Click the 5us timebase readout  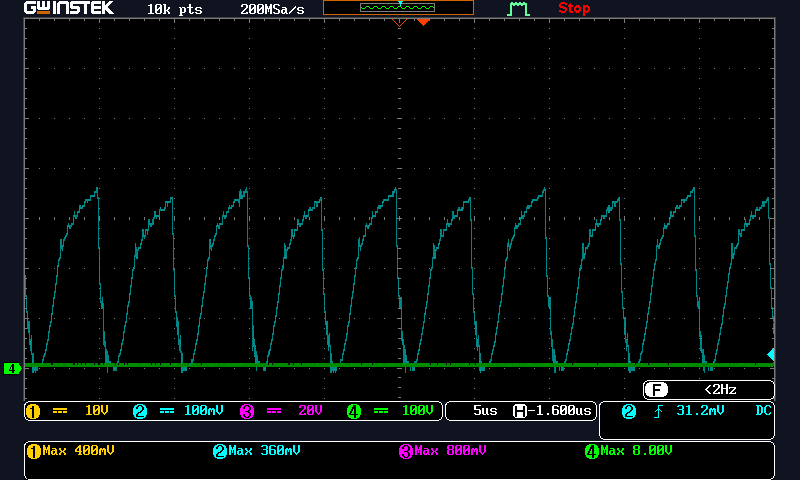[485, 410]
